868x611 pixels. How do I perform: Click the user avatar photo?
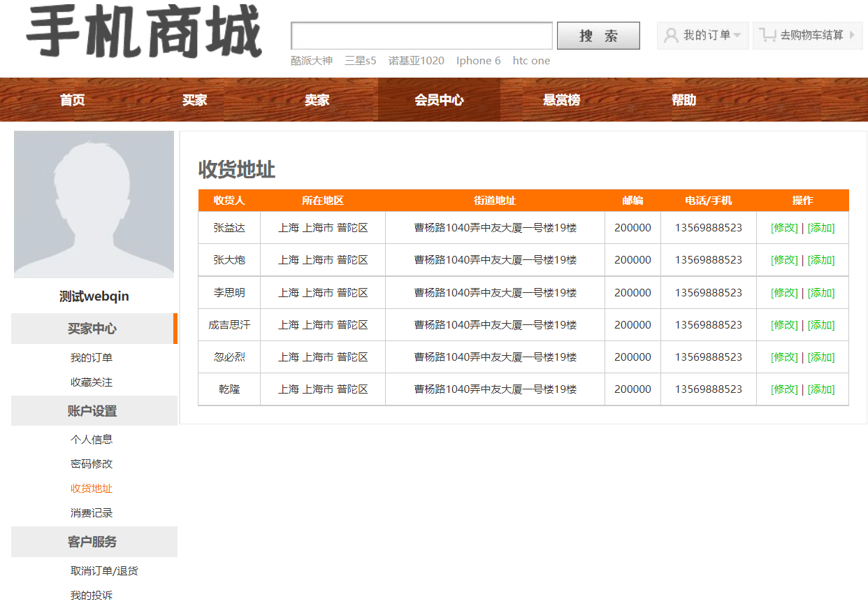[94, 204]
